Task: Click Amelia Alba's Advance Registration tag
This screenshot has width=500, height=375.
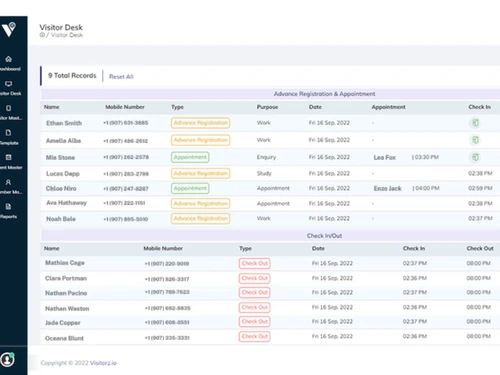Action: (x=200, y=140)
